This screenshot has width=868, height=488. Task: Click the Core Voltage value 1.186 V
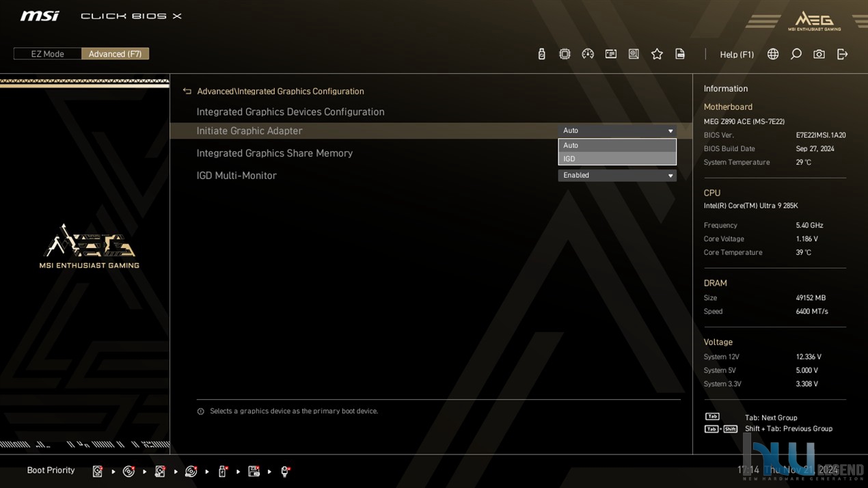807,239
